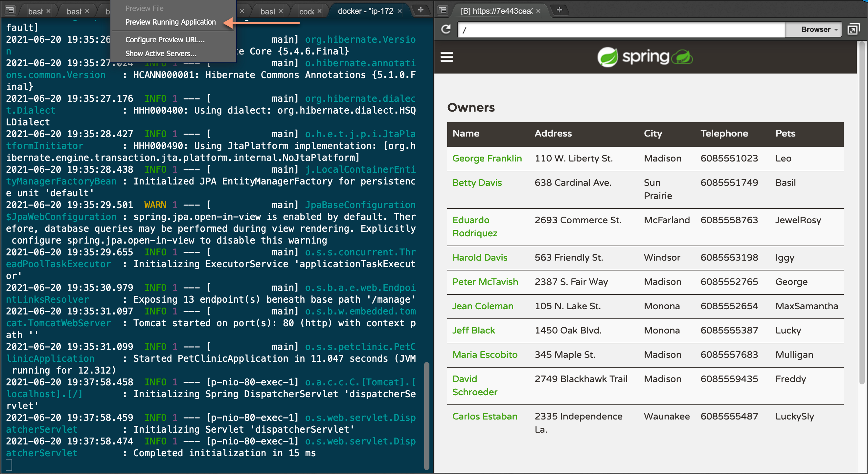Expand the basl file tab dropdown
868x474 pixels.
[11, 11]
